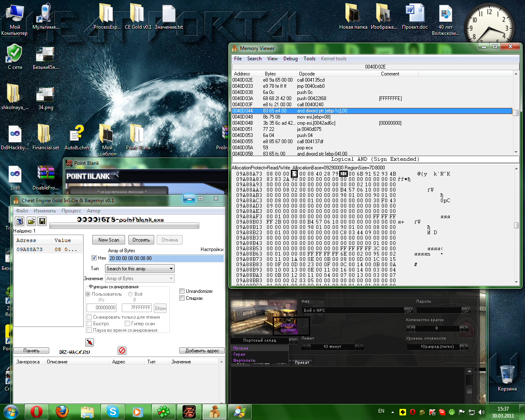This screenshot has width=525, height=420.
Task: Click next arrow for Уровень сложности
Action: [x=464, y=347]
